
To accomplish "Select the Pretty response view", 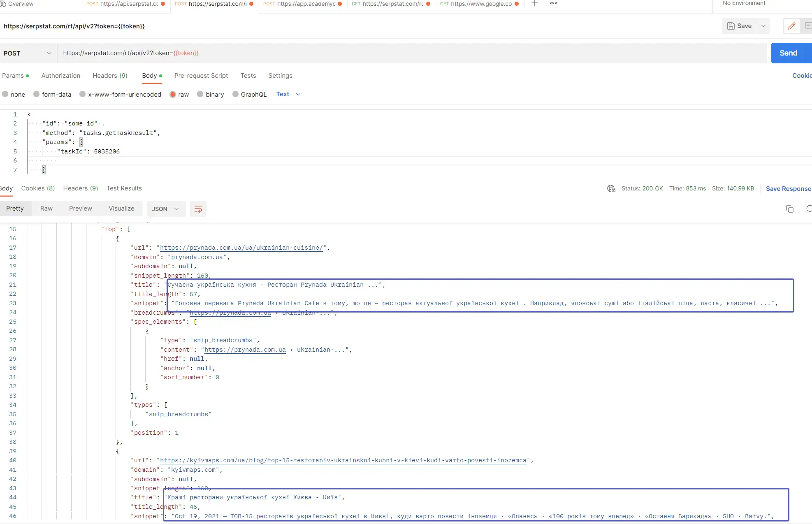I will coord(15,209).
